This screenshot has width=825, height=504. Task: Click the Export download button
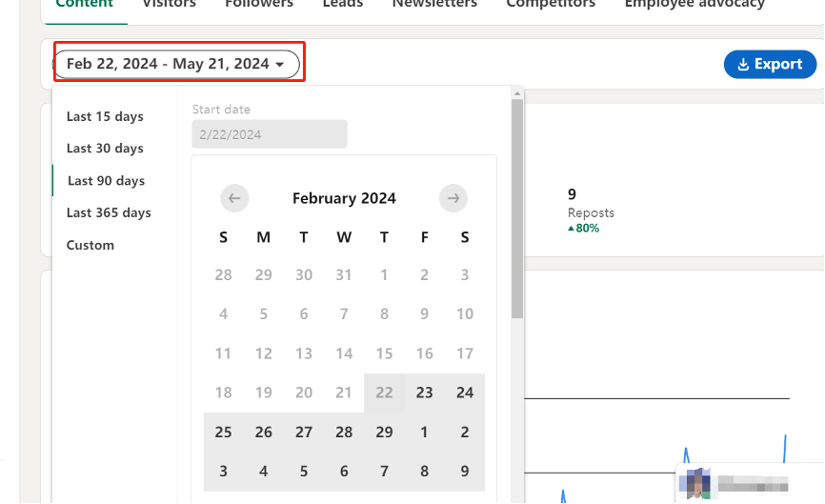tap(770, 64)
